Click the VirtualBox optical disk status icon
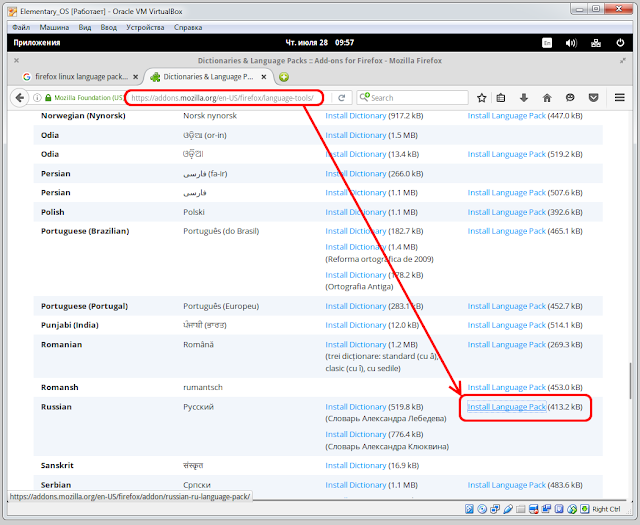640x525 pixels. coord(482,509)
